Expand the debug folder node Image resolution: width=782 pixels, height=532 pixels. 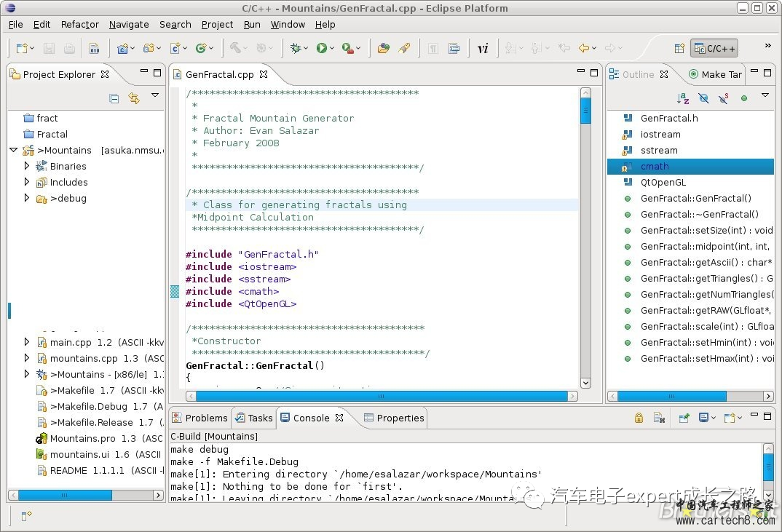pyautogui.click(x=26, y=198)
